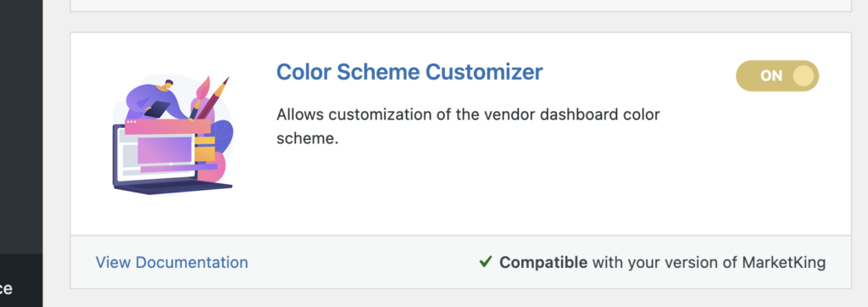Click the bottom edge of the card above
The width and height of the screenshot is (868, 307).
[460, 11]
